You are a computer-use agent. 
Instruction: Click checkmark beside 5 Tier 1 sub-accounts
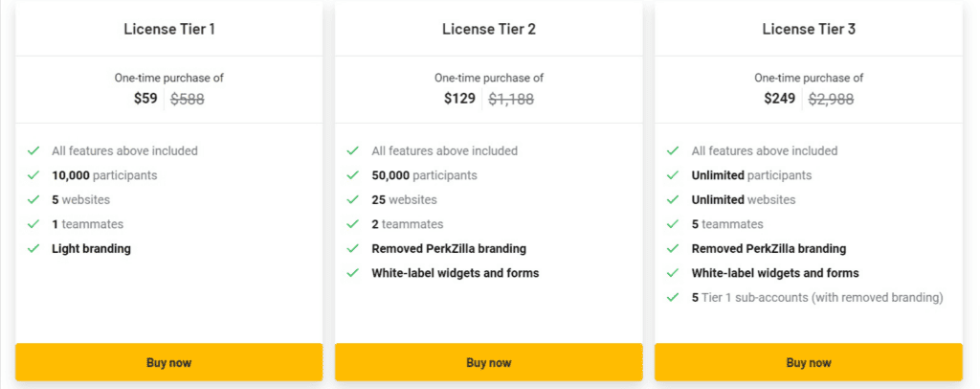673,297
